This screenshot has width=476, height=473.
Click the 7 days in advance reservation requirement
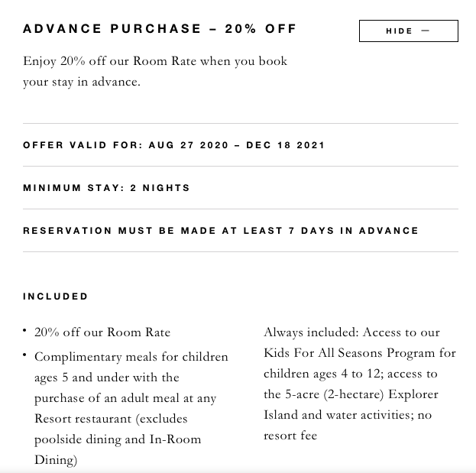[221, 231]
